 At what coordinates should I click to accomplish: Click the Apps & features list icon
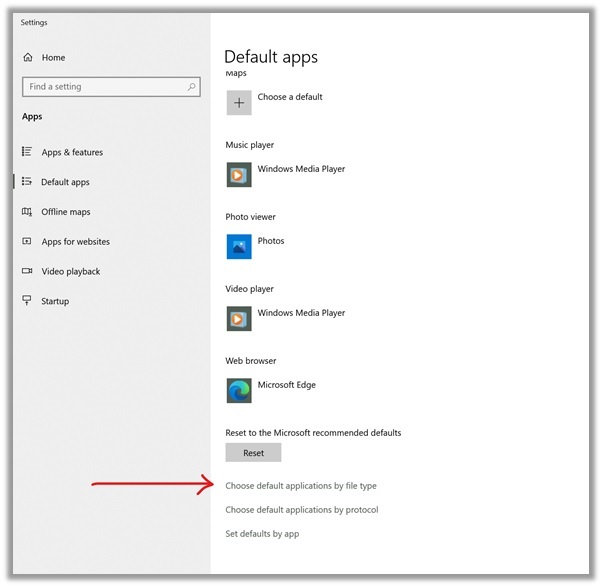tap(27, 152)
